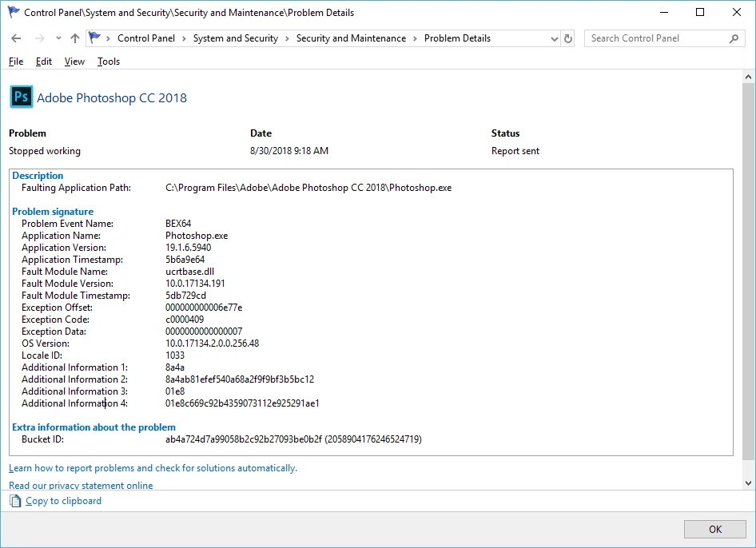Click the flag icon in address bar
756x548 pixels.
(95, 38)
